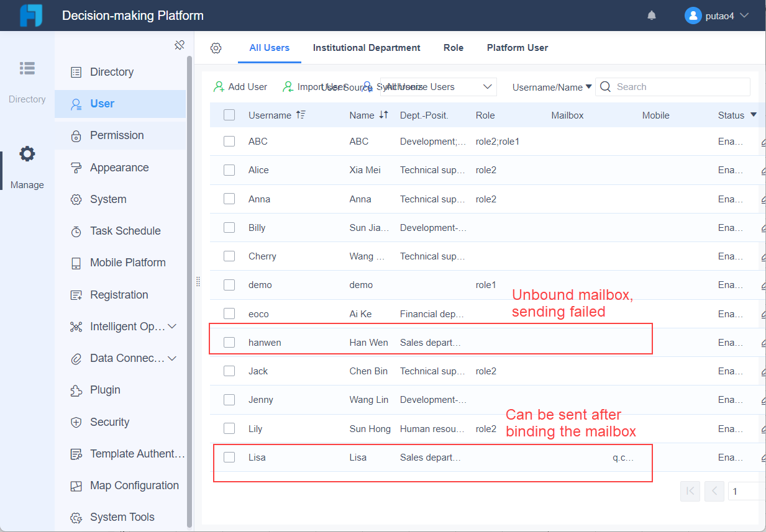Open the Directory panel via sidebar icon
This screenshot has width=766, height=532.
(x=27, y=68)
